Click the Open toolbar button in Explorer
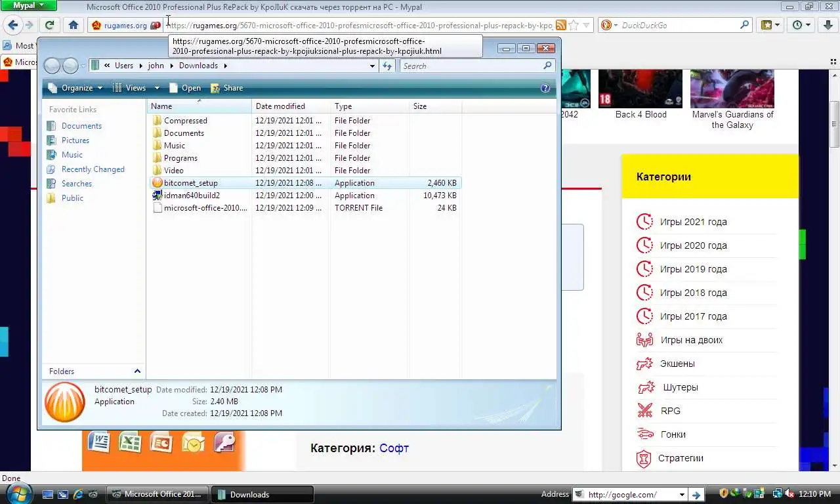 (185, 88)
